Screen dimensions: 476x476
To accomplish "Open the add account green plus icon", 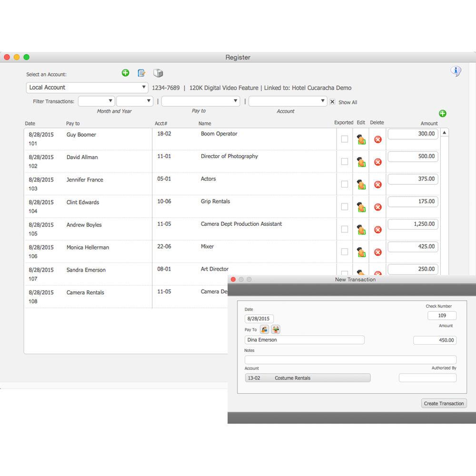I will [125, 73].
